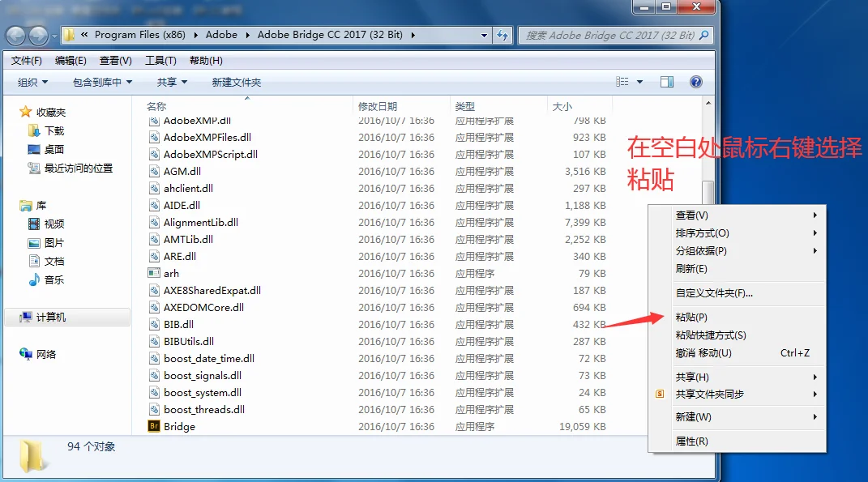Open Recent Places icon (最近访问的位置)

(x=34, y=168)
